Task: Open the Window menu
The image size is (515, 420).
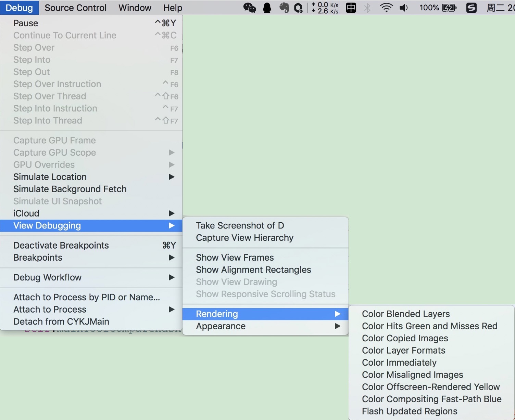Action: [x=135, y=8]
